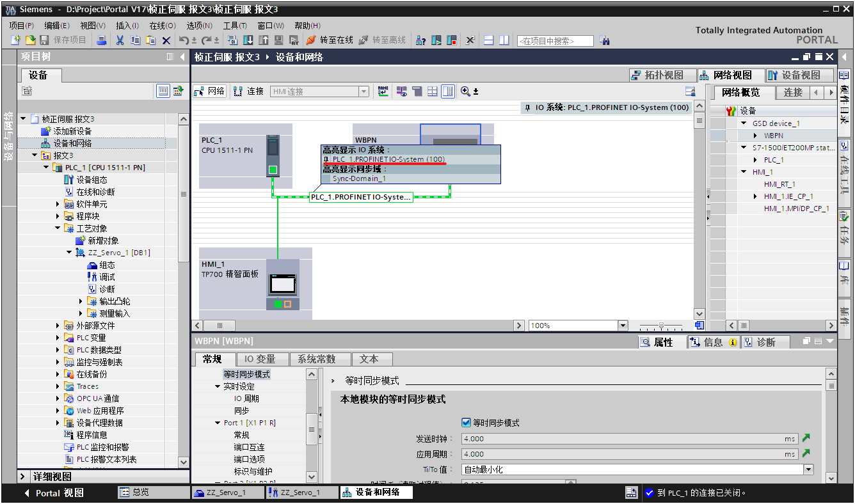Click the search binoculars icon next to project search
Image resolution: width=855 pixels, height=504 pixels.
click(605, 40)
